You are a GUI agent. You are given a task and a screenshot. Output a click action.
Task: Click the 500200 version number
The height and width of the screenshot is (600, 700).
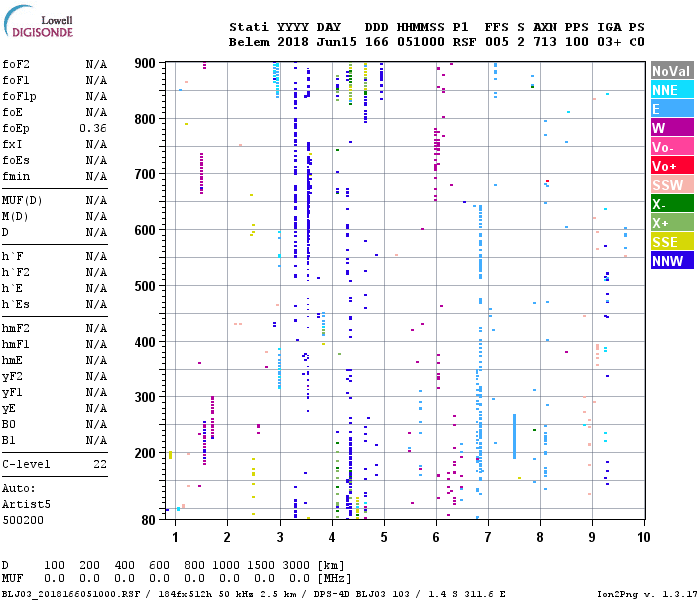pos(23,521)
